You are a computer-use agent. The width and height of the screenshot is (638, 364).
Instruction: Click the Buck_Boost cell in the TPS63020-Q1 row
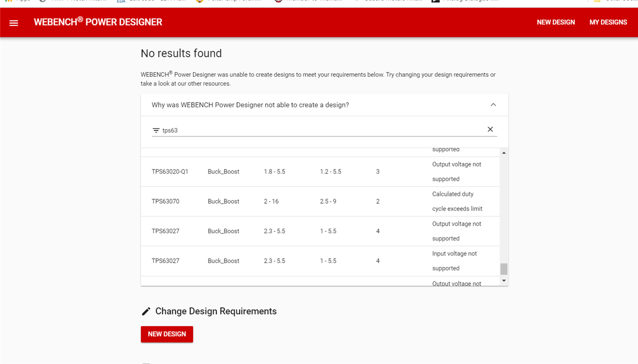224,172
